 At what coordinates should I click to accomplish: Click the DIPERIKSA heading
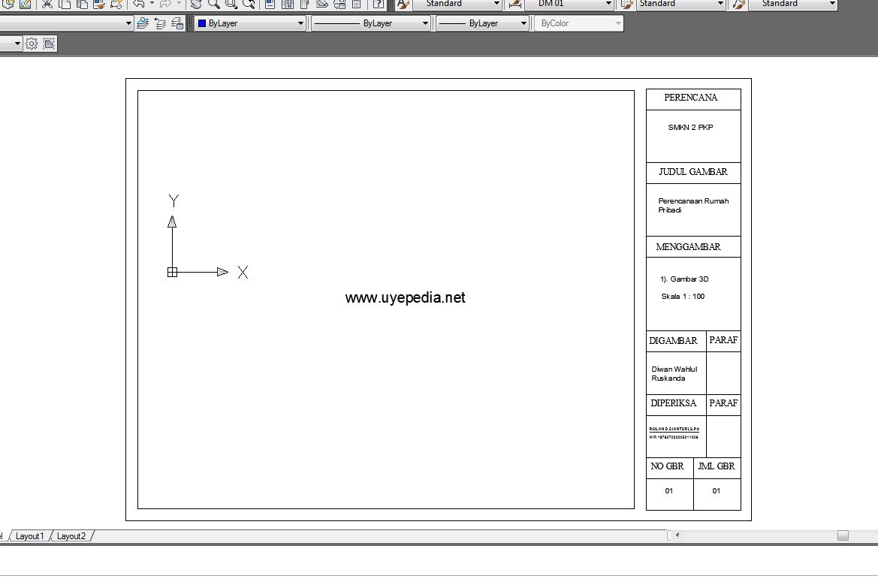point(674,403)
